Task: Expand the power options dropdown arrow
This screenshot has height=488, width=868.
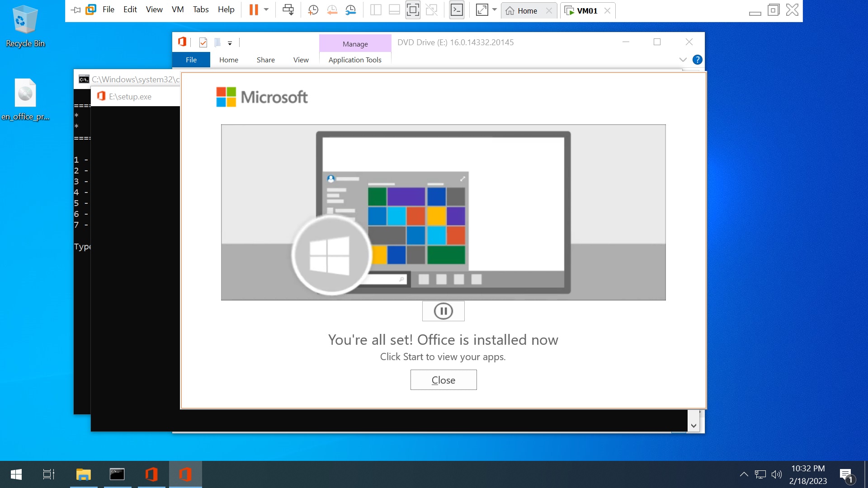Action: click(x=266, y=9)
